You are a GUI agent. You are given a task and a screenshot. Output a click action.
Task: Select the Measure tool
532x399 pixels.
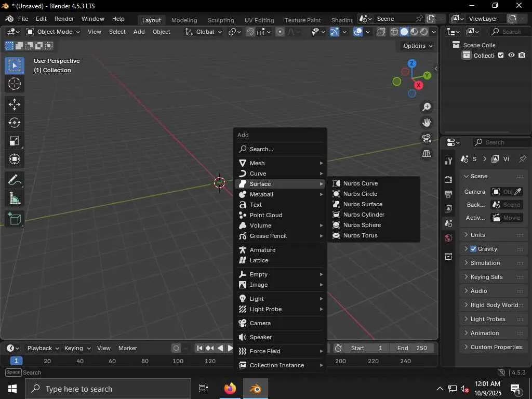click(x=14, y=198)
